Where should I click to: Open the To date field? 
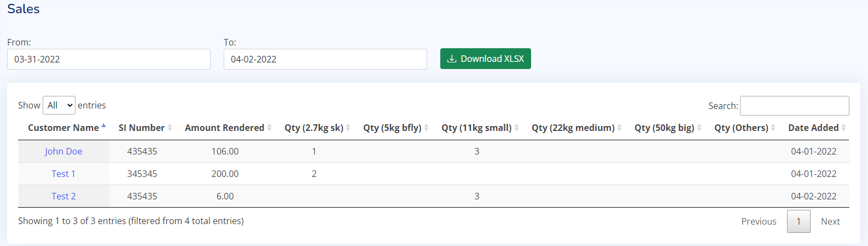point(325,59)
